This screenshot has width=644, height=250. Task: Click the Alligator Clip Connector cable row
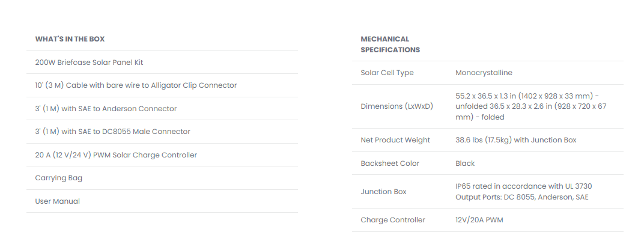point(136,85)
